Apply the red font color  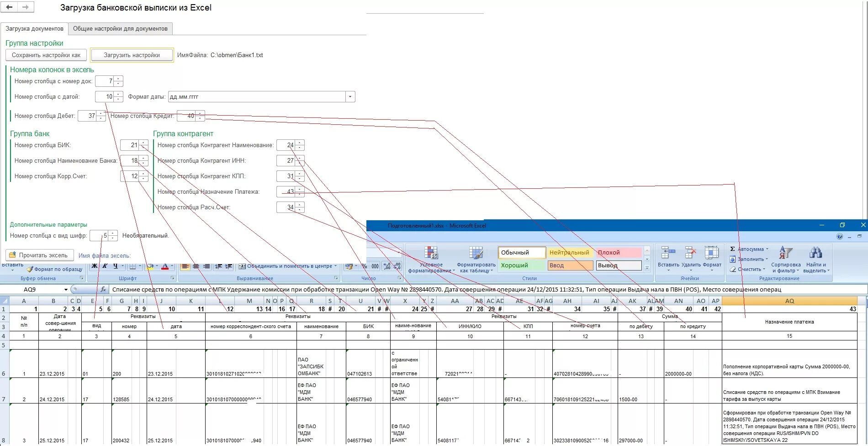tap(165, 266)
